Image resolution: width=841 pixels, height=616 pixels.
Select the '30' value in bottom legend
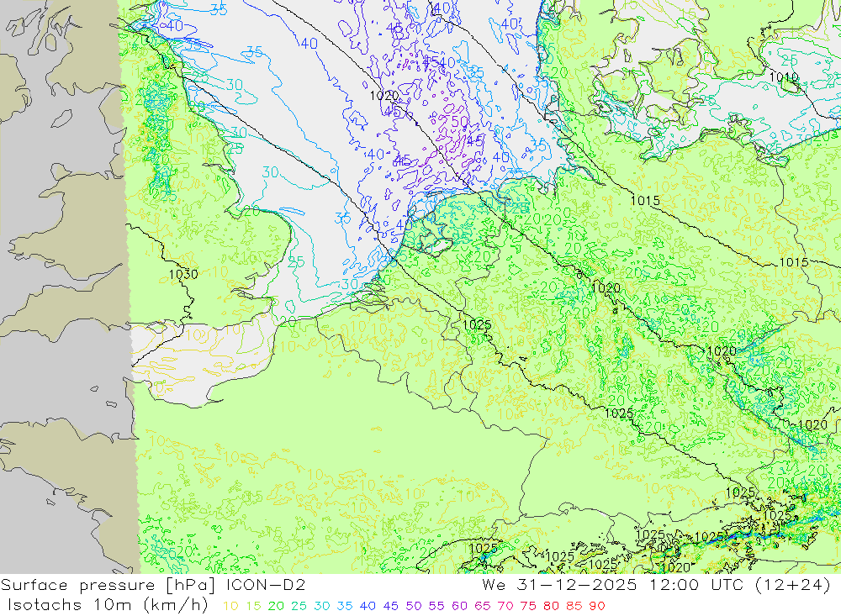pyautogui.click(x=322, y=606)
